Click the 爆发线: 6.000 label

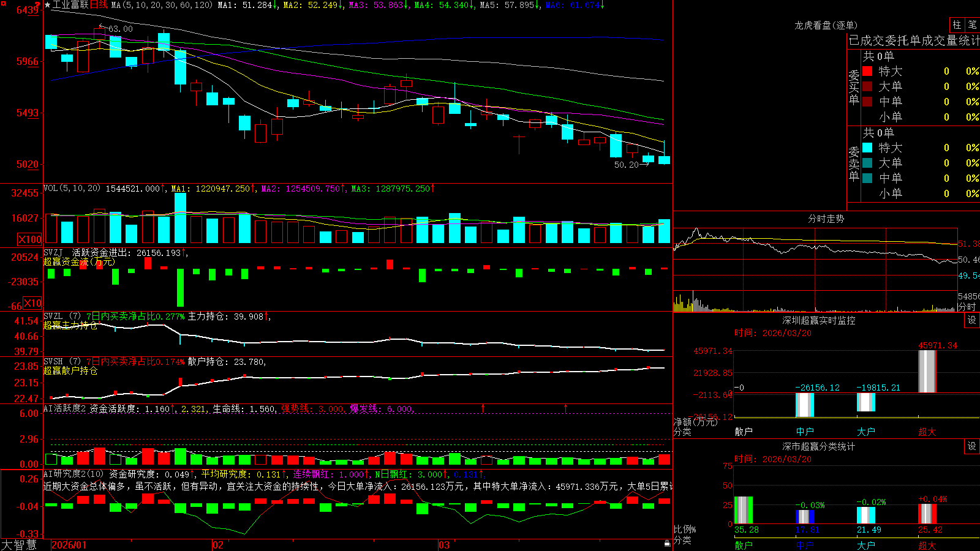(381, 409)
